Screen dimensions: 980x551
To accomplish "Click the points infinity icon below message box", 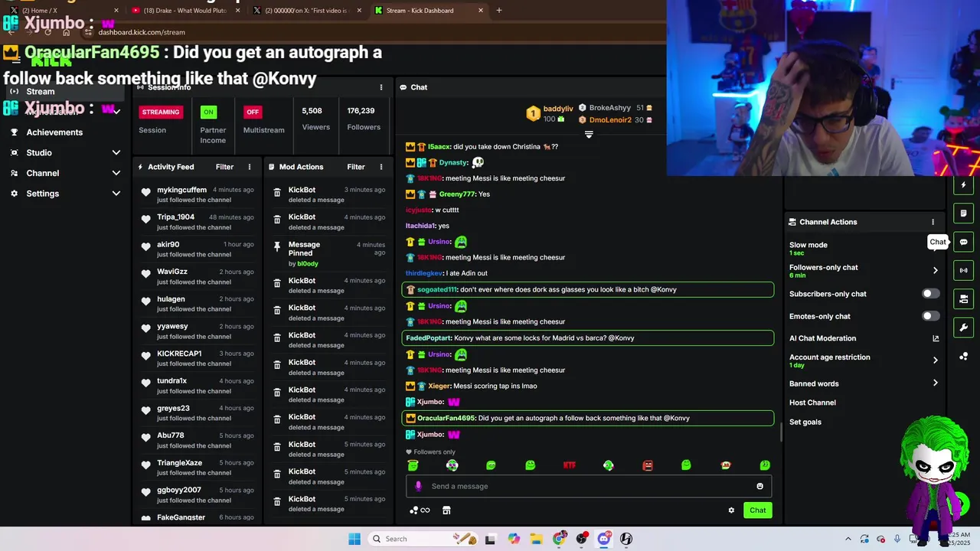I will coord(420,510).
